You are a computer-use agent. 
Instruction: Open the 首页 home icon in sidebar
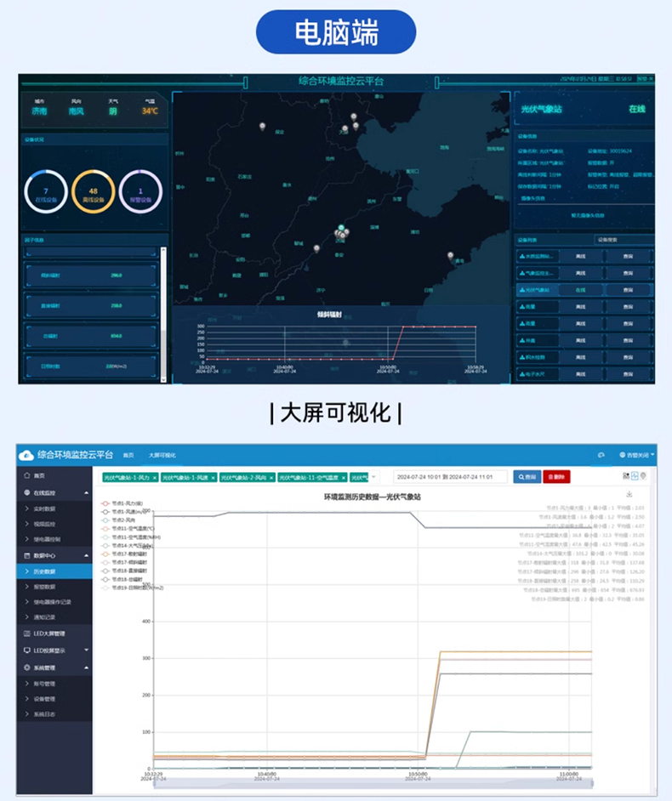[x=26, y=475]
